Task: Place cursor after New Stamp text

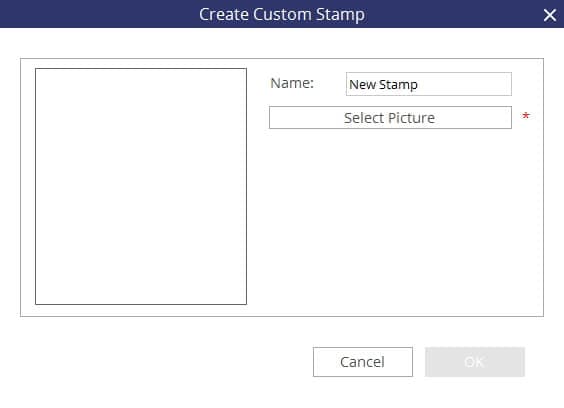Action: pyautogui.click(x=419, y=85)
